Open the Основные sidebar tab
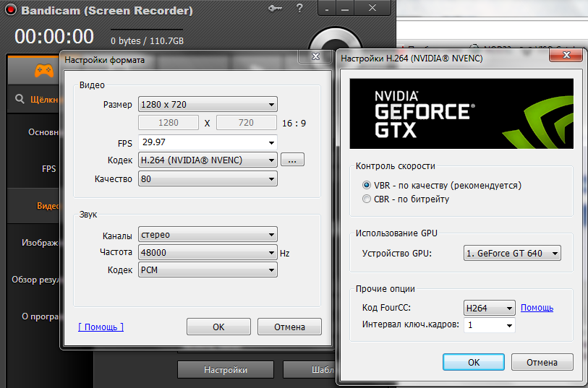 (x=34, y=132)
